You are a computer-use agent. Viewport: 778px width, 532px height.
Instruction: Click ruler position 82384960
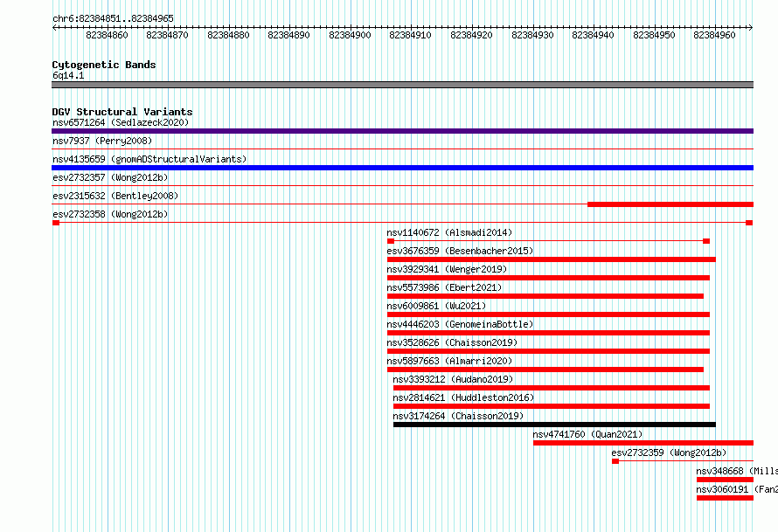click(x=714, y=35)
